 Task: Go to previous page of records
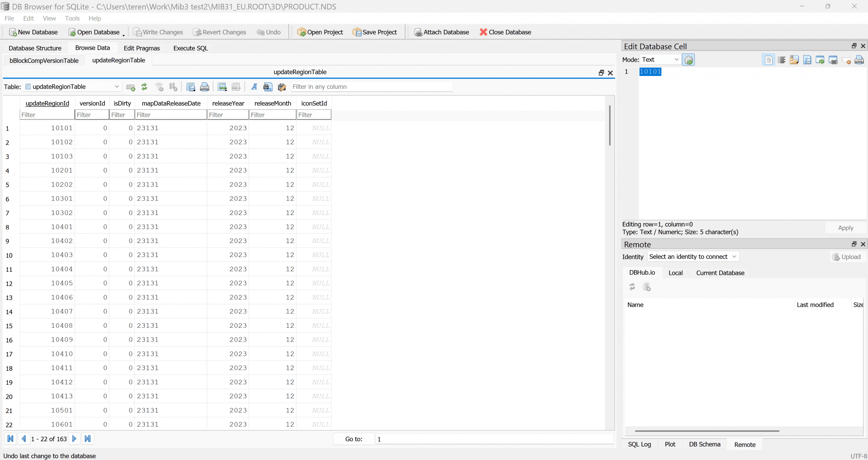coord(24,439)
